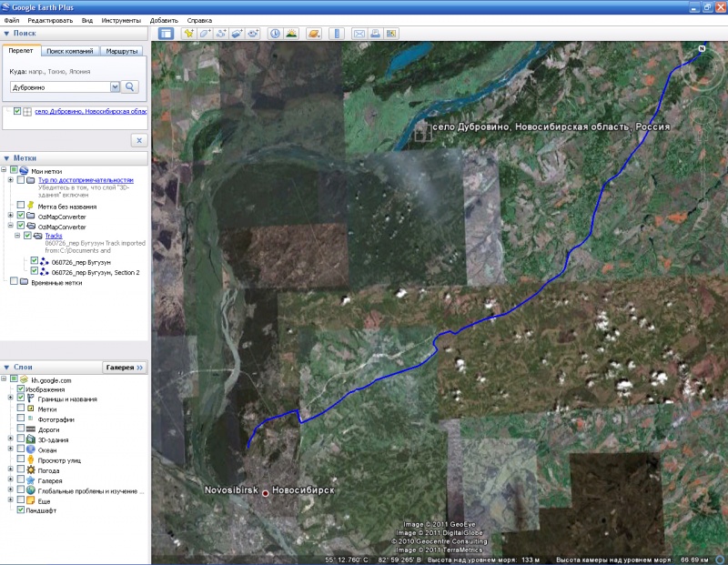Image resolution: width=728 pixels, height=565 pixels.
Task: Open the Добавить menu
Action: (164, 20)
